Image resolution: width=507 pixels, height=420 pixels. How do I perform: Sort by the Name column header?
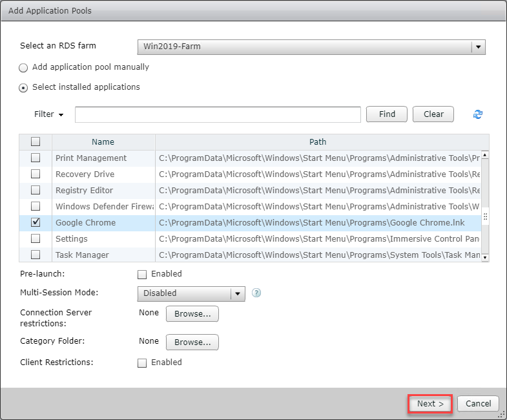(x=103, y=142)
